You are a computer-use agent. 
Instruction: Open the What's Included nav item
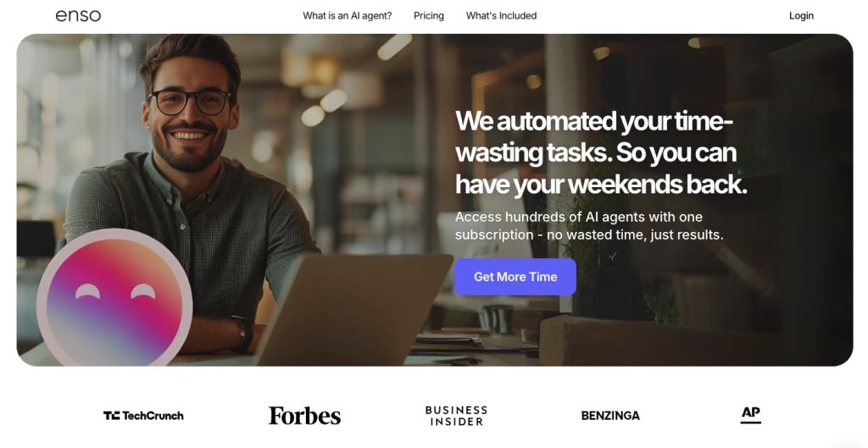click(x=501, y=15)
